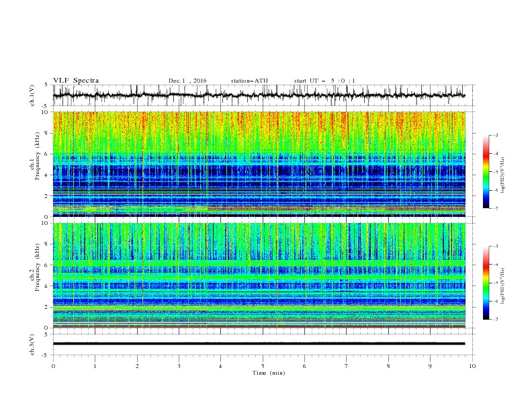Click ch.2 spectrogram frequency tick "4"

click(48, 286)
